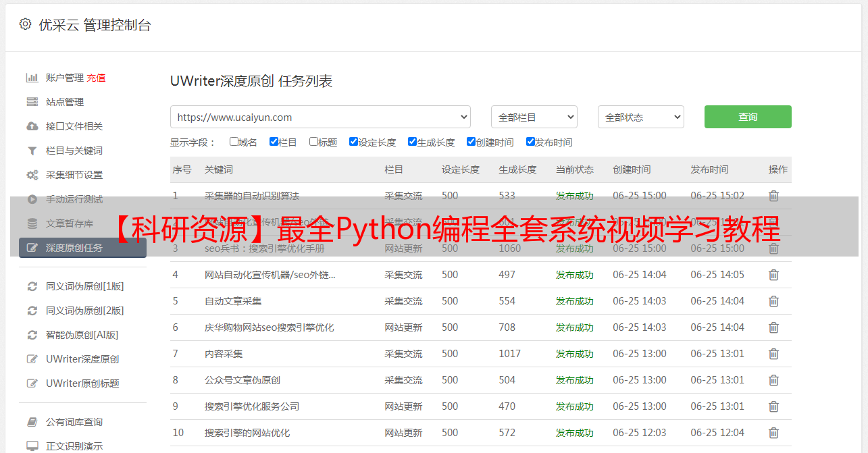This screenshot has height=453, width=868.
Task: Click the gear icon beside 优采云 管理控制台
Action: 25,24
